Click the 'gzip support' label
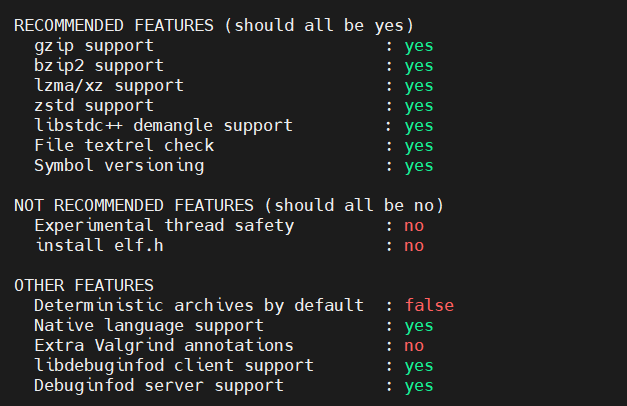The image size is (627, 406). (94, 46)
